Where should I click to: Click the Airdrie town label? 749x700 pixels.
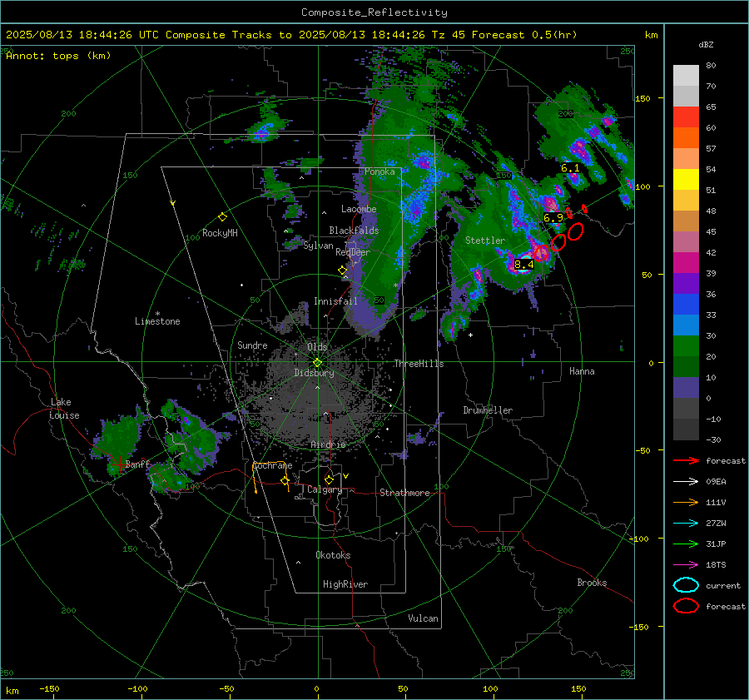[328, 444]
